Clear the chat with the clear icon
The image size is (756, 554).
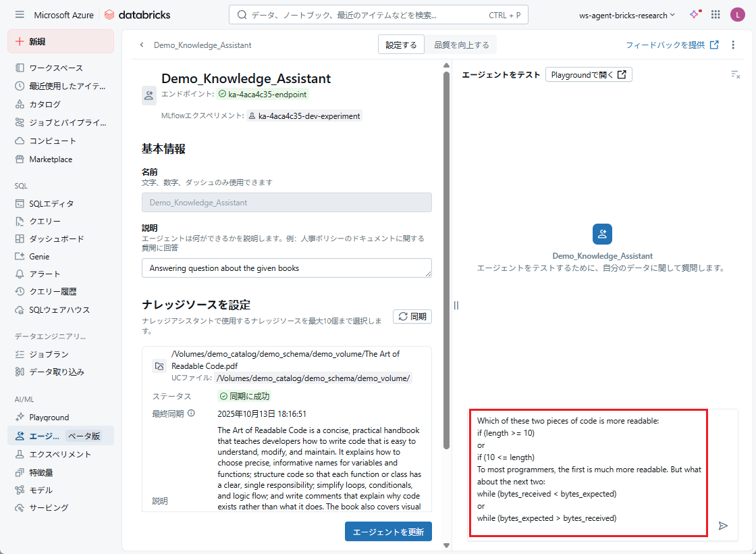[735, 74]
